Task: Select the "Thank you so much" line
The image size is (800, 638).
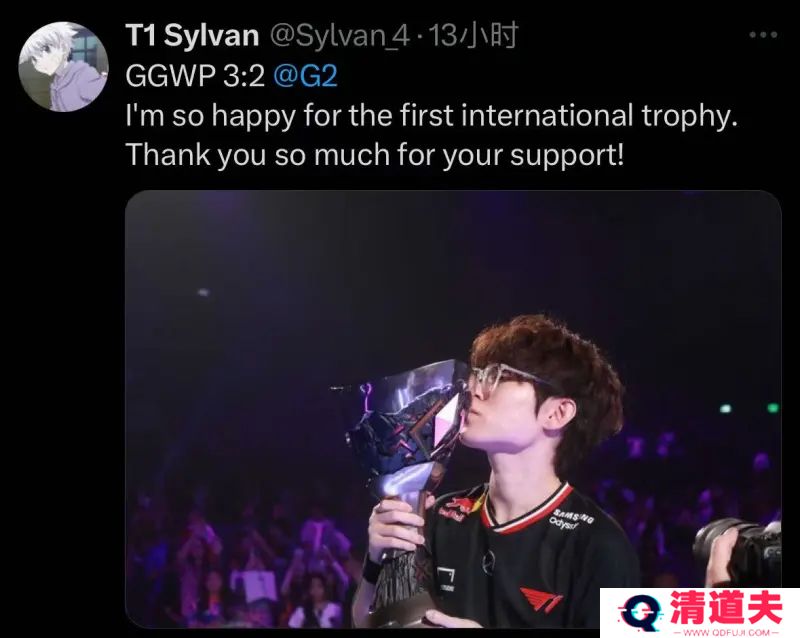Action: 374,155
